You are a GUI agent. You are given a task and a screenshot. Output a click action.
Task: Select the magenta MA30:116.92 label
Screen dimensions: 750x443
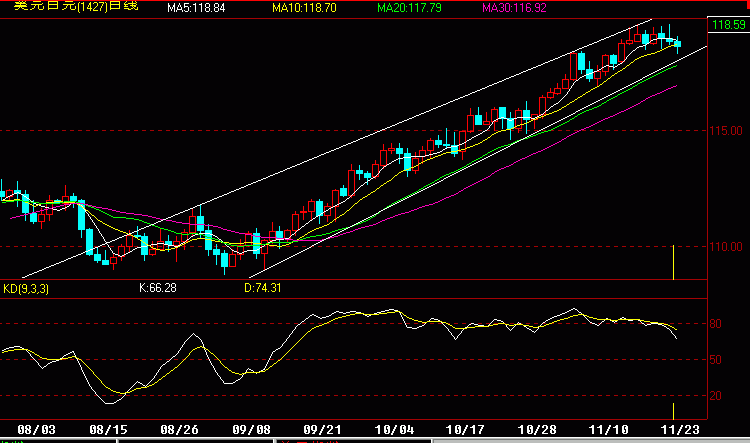tap(514, 8)
